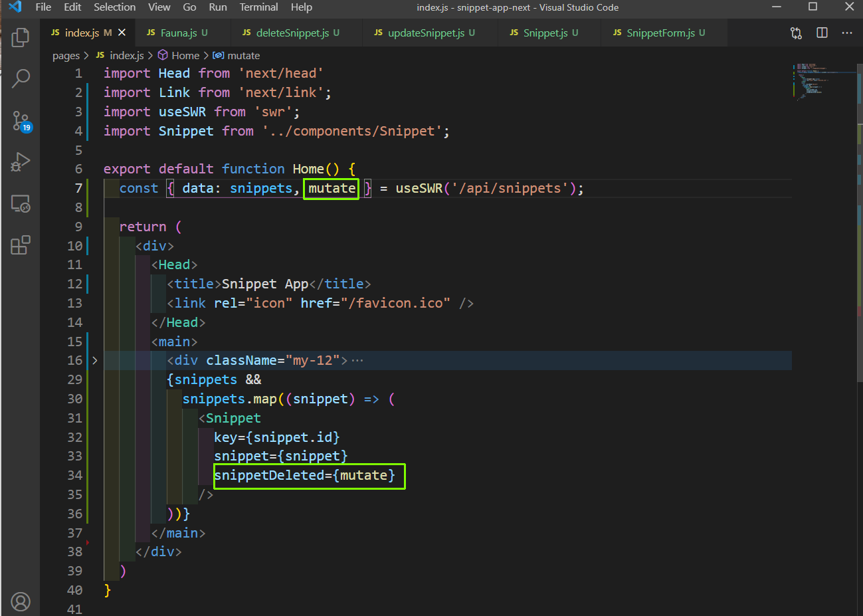
Task: Switch to the deleteSnippet.js tab
Action: tap(297, 33)
